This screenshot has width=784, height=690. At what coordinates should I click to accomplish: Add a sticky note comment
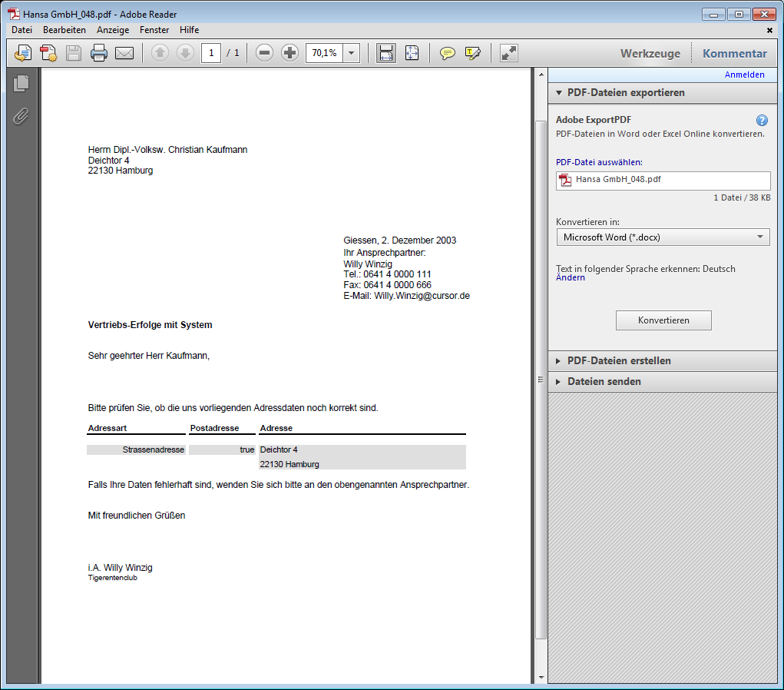point(447,53)
